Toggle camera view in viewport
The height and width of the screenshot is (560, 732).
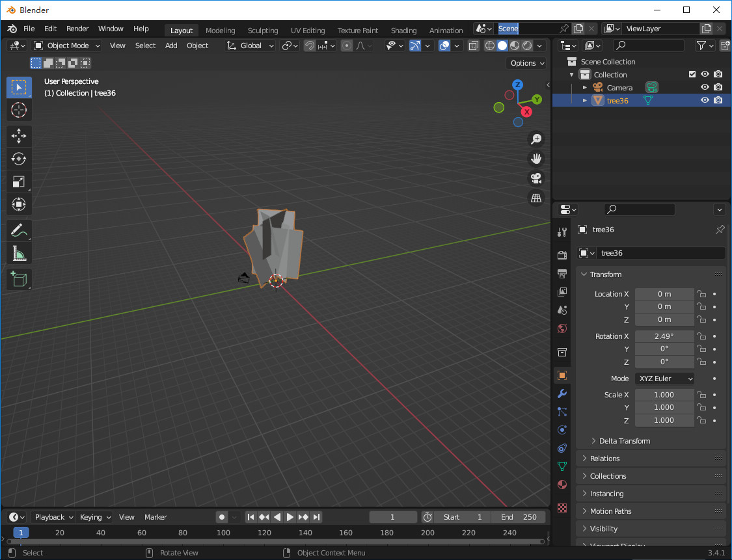click(x=536, y=178)
